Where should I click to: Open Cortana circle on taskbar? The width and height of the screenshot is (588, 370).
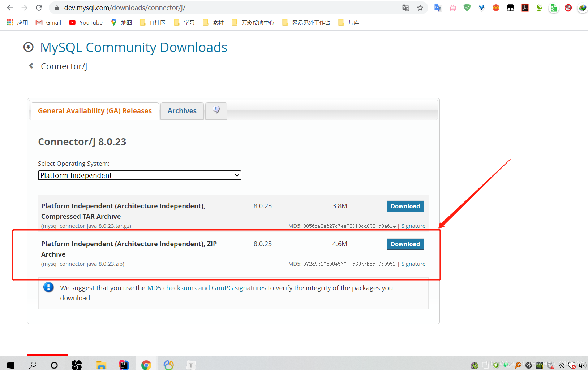click(x=54, y=365)
